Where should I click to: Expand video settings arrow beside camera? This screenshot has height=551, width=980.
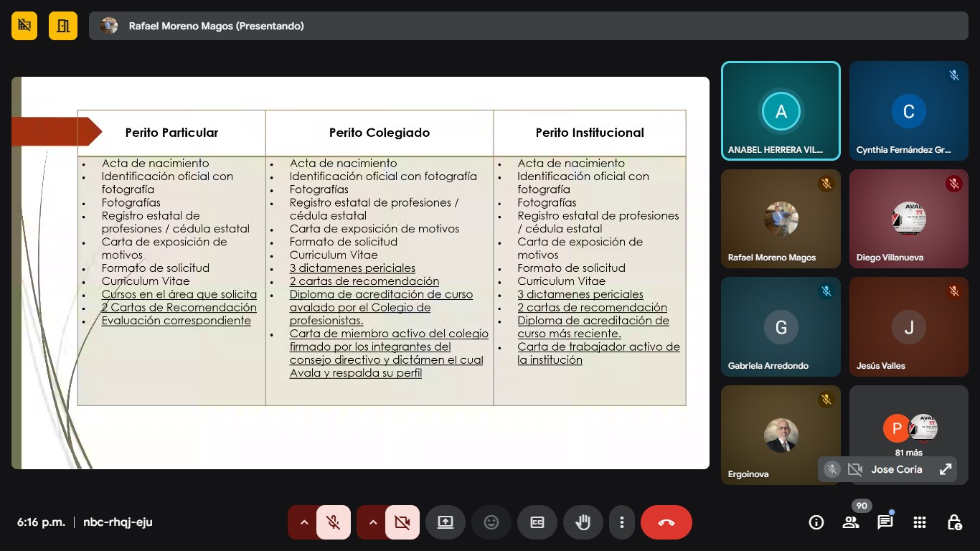372,522
